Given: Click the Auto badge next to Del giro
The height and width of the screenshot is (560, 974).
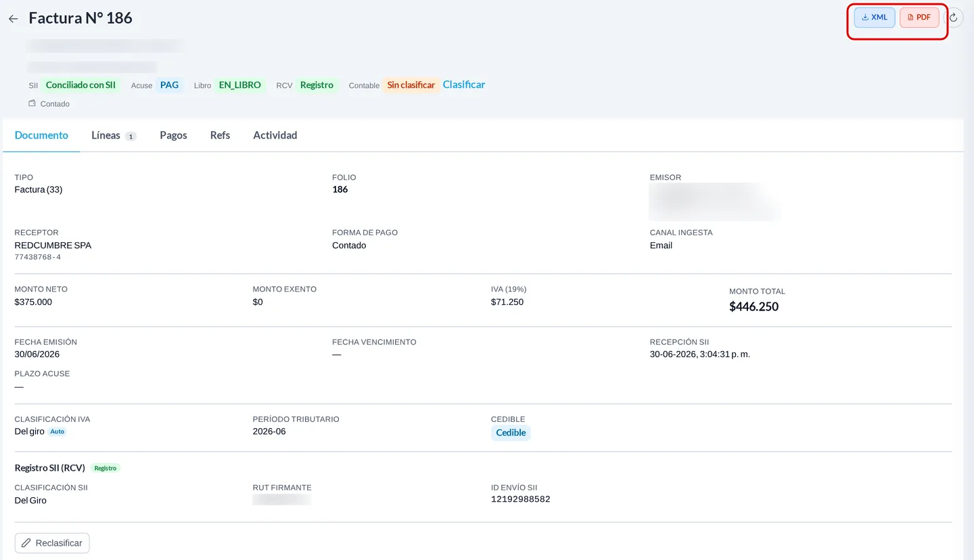Looking at the screenshot, I should pyautogui.click(x=57, y=431).
